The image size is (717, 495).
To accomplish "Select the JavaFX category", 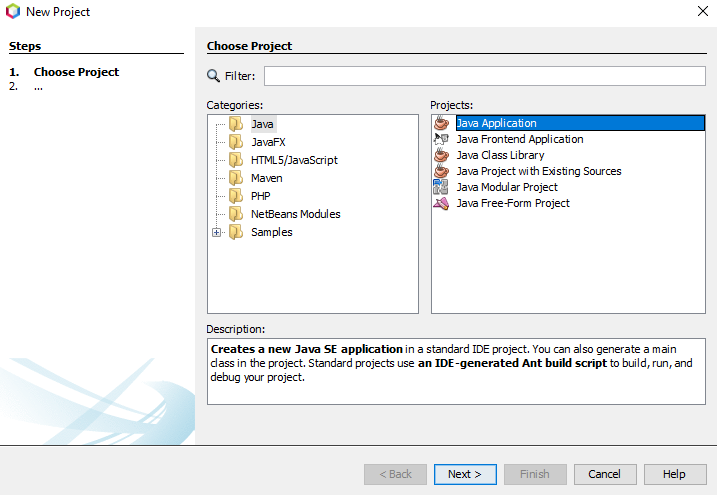I will pos(268,142).
